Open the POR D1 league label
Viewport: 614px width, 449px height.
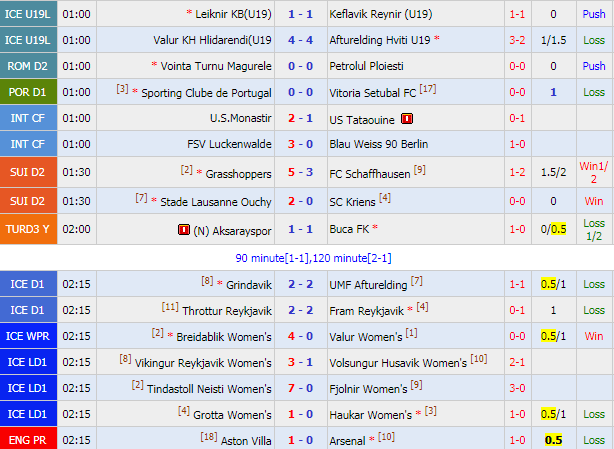28,92
